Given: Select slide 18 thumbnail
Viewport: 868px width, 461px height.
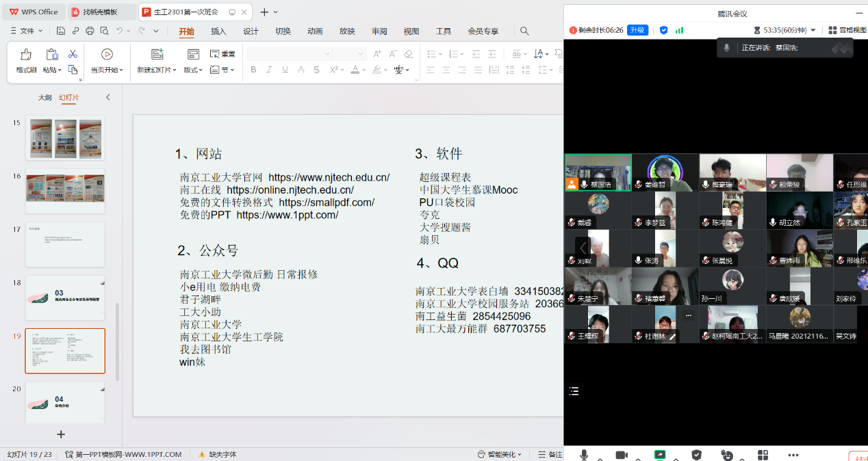Looking at the screenshot, I should tap(65, 298).
